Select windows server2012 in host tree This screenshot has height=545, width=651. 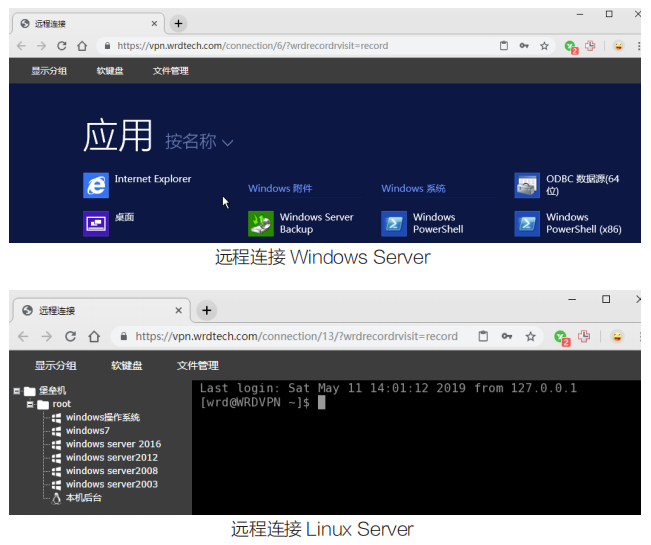[x=112, y=457]
